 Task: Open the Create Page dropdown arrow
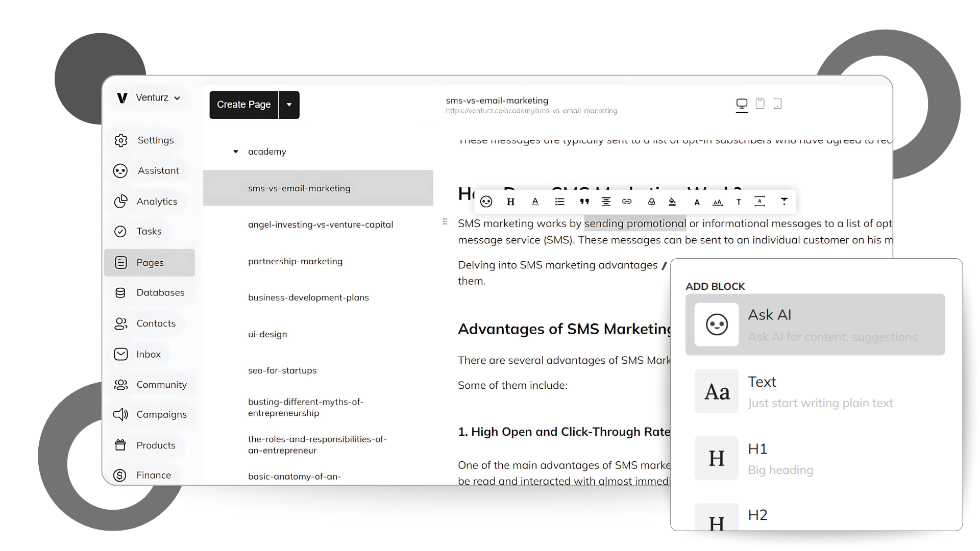[x=289, y=105]
